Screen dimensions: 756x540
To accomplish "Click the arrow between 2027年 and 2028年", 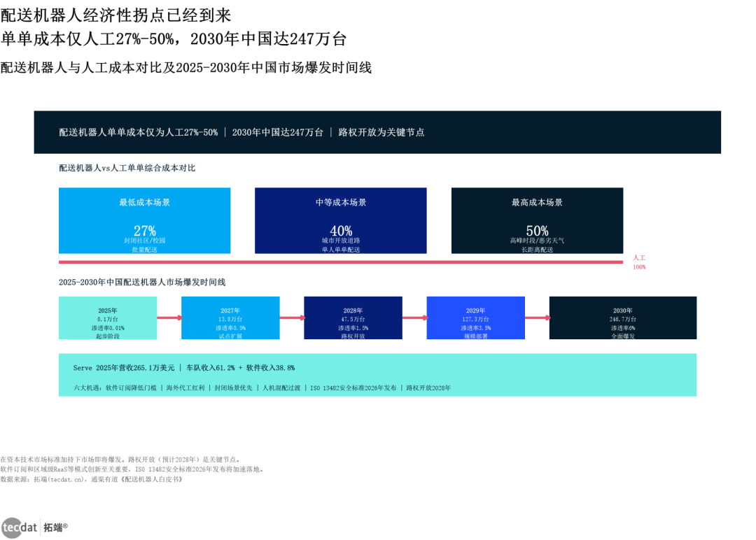I will [x=292, y=318].
